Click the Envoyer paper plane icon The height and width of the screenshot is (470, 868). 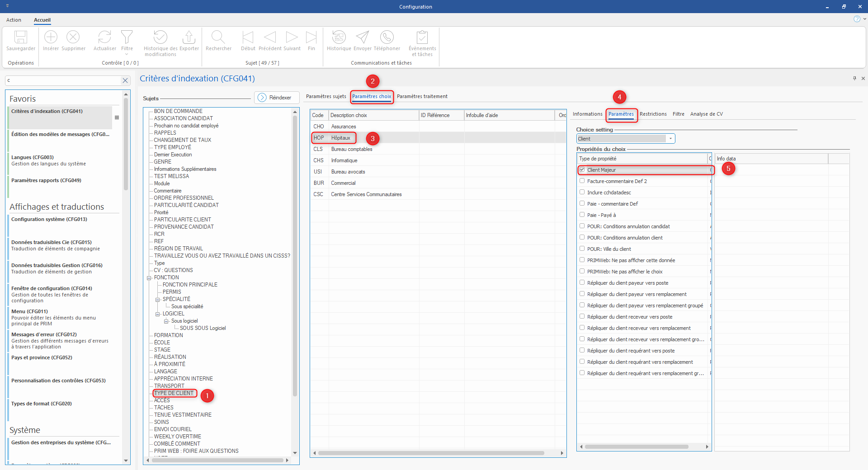pyautogui.click(x=362, y=38)
